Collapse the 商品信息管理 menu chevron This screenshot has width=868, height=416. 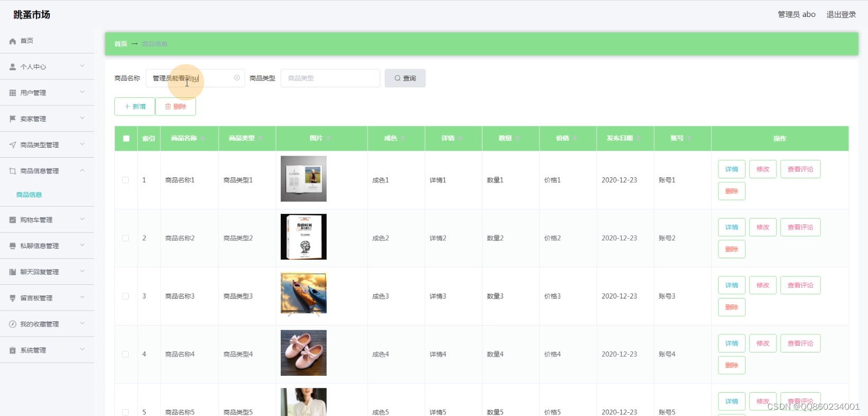[x=82, y=170]
